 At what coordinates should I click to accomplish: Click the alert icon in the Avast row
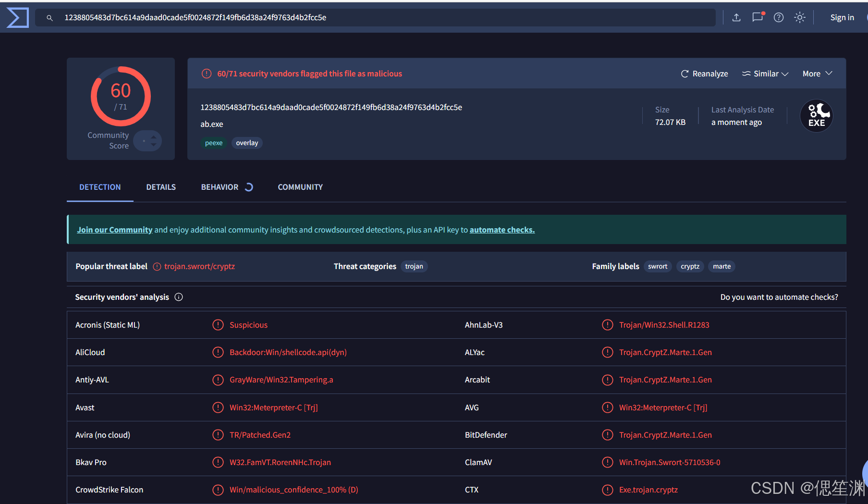click(218, 407)
